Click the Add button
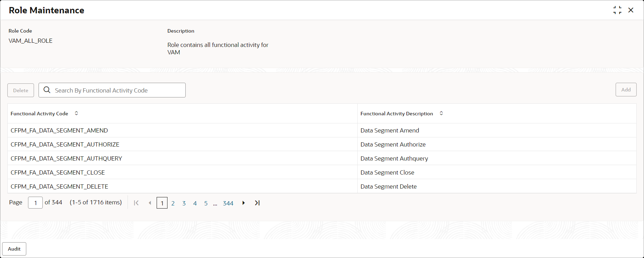The width and height of the screenshot is (644, 258). pos(626,90)
